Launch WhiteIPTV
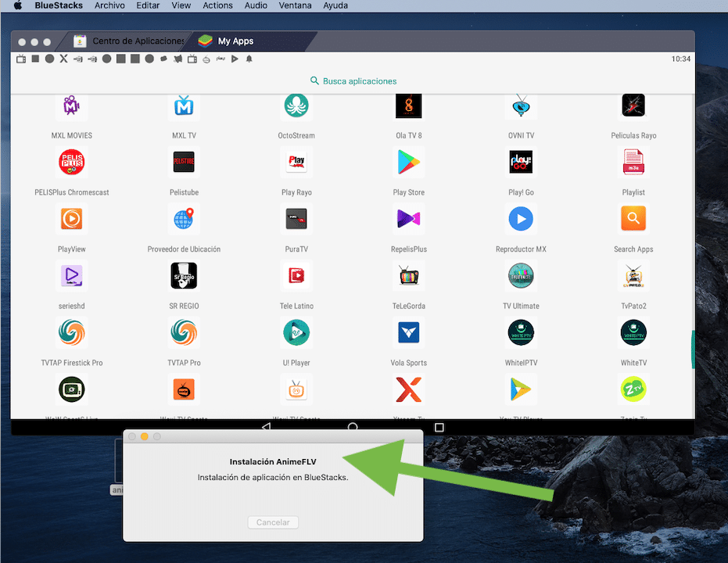This screenshot has height=563, width=728. pyautogui.click(x=520, y=333)
